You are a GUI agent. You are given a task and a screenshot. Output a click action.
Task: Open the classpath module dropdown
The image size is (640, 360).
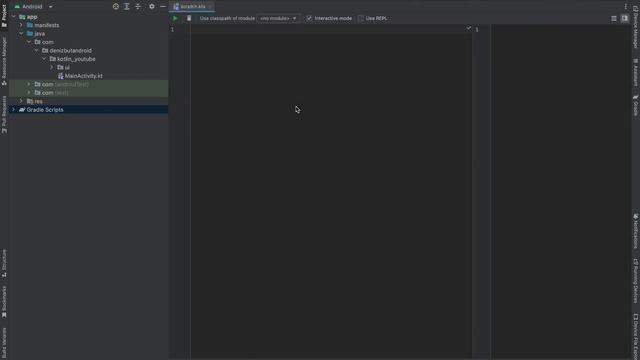pos(278,18)
